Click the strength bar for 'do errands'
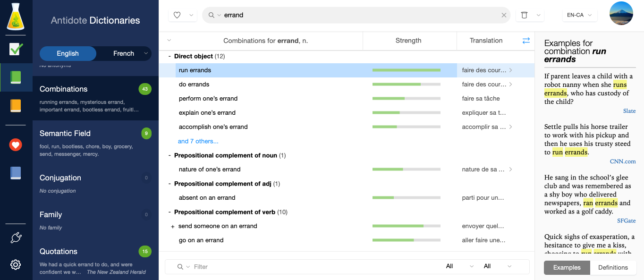The width and height of the screenshot is (644, 280). (406, 85)
